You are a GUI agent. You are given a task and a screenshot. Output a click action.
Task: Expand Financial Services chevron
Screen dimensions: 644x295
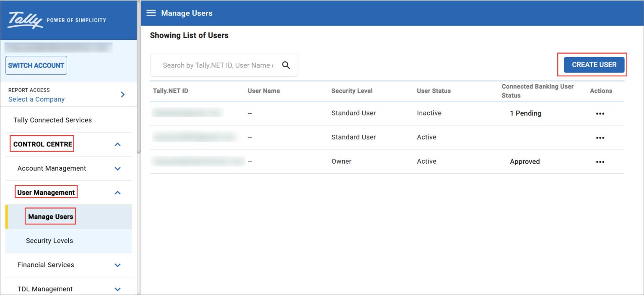[117, 265]
